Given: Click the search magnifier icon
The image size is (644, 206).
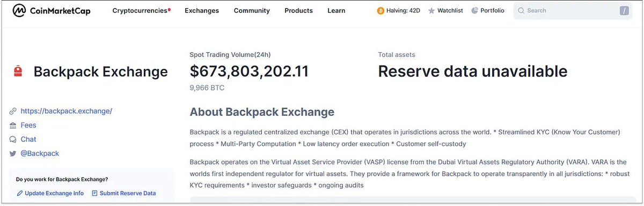Looking at the screenshot, I should point(521,11).
